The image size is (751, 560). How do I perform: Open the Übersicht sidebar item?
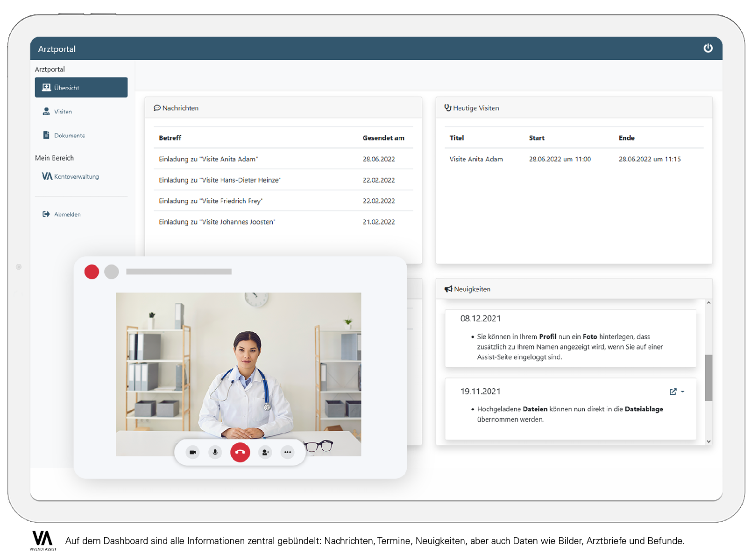pos(81,87)
